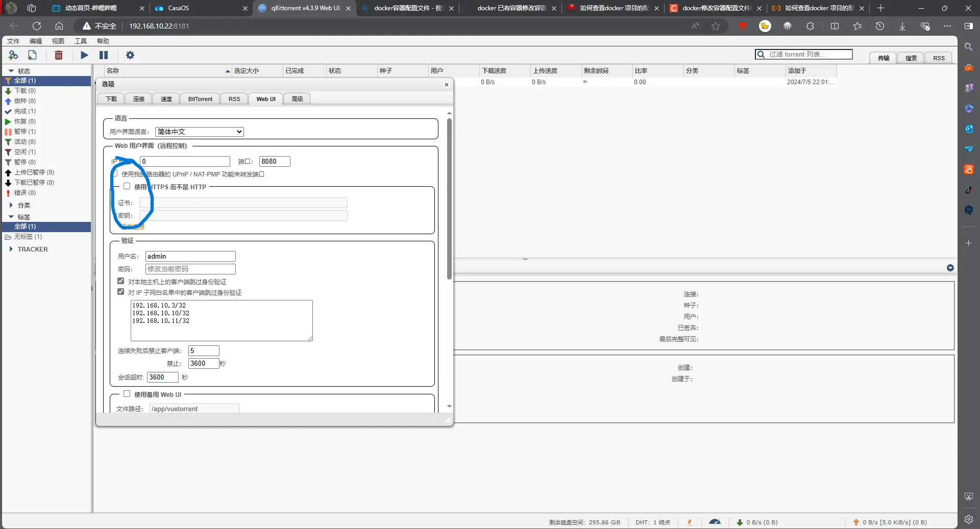Click the Edge sidebar Outlook icon
Screen dimensions: 980x529
969,129
